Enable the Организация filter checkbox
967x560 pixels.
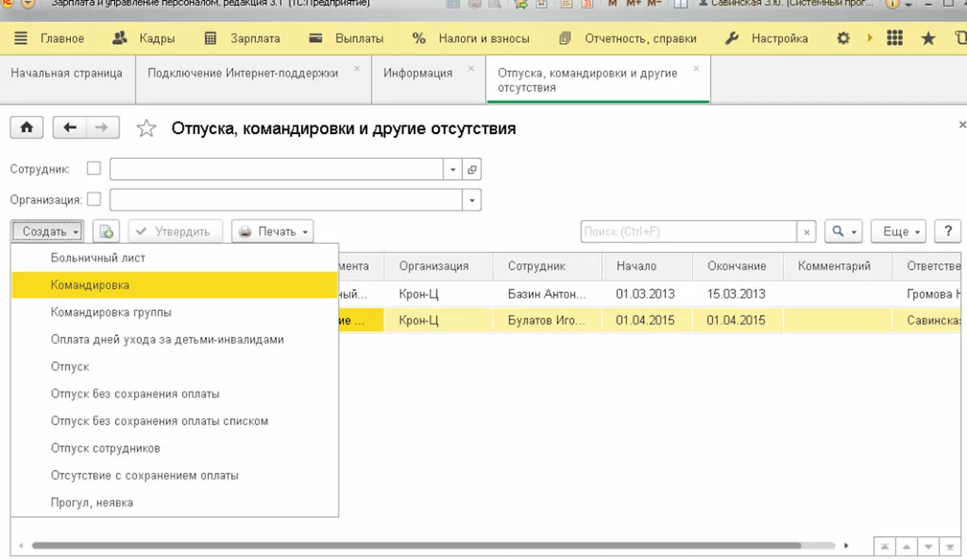point(94,200)
